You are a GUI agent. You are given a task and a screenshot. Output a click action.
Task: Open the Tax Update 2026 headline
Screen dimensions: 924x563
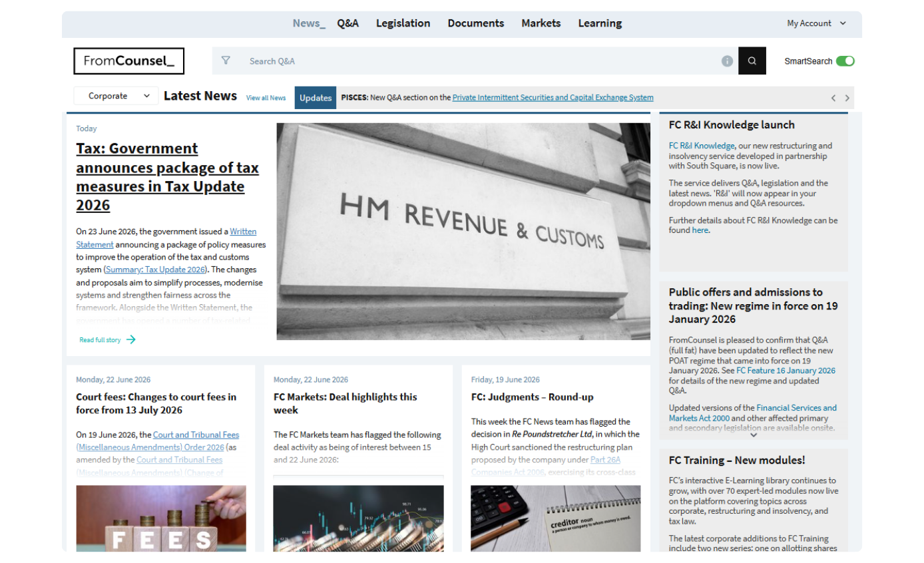pos(167,176)
